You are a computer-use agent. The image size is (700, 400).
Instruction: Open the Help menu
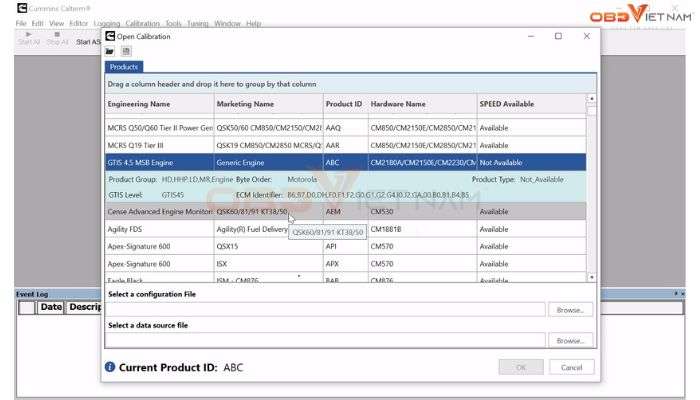tap(254, 23)
